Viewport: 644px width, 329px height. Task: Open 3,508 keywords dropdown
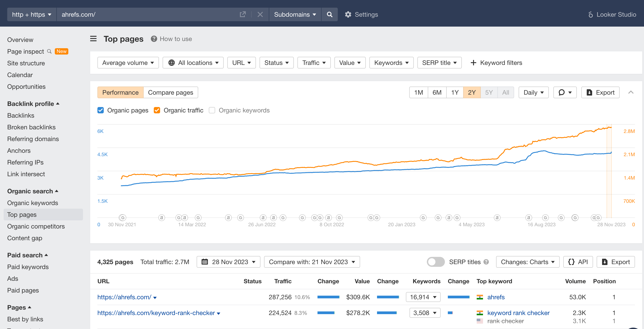(425, 313)
